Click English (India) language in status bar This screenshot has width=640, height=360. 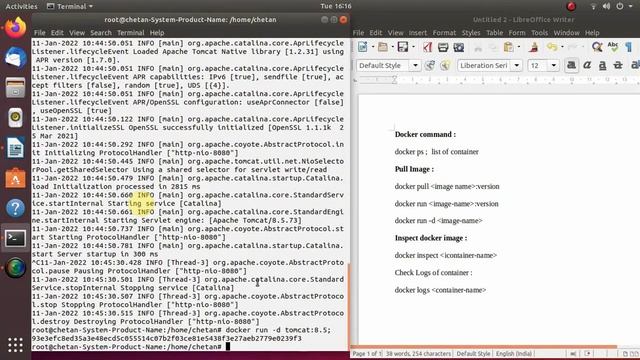[x=514, y=354]
